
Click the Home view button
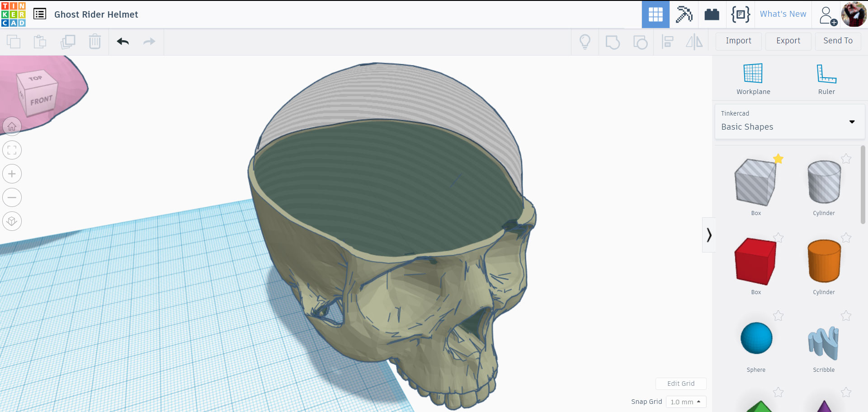click(x=12, y=126)
